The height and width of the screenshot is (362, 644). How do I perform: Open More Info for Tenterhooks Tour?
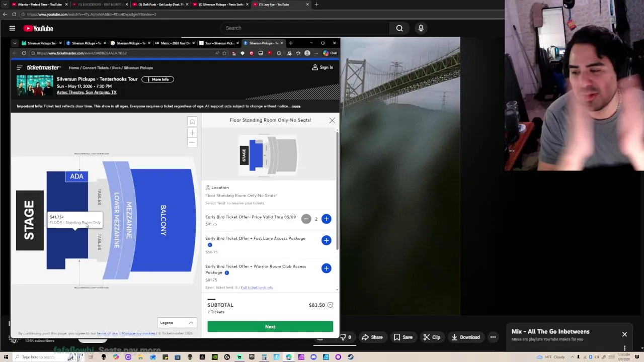click(157, 79)
